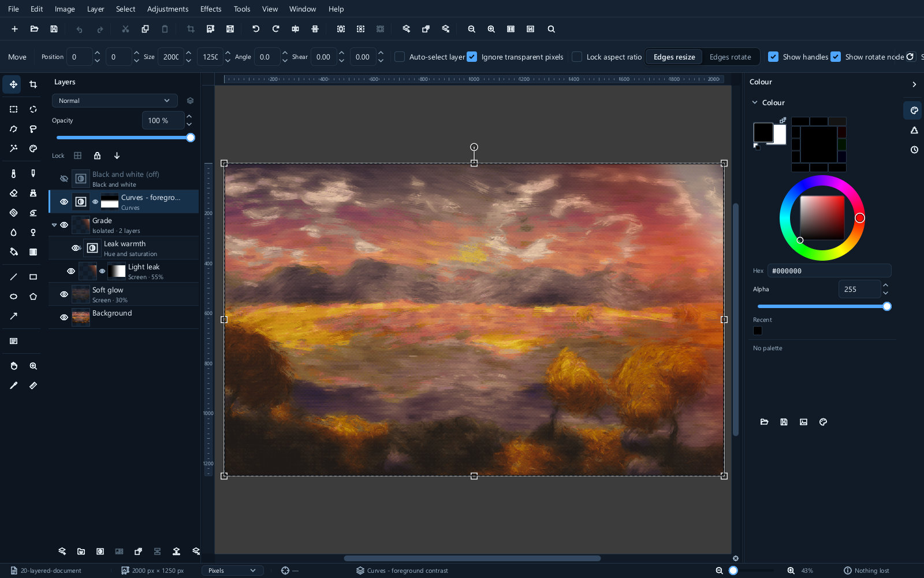Open the Window menu
This screenshot has width=924, height=578.
[x=303, y=9]
